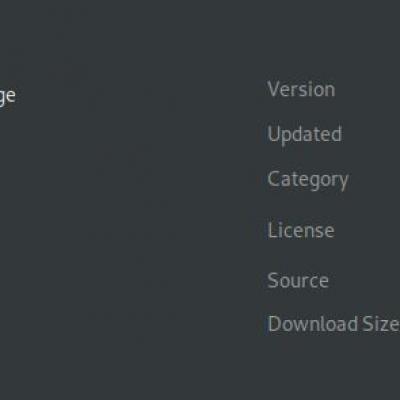Select the License label

(x=301, y=230)
